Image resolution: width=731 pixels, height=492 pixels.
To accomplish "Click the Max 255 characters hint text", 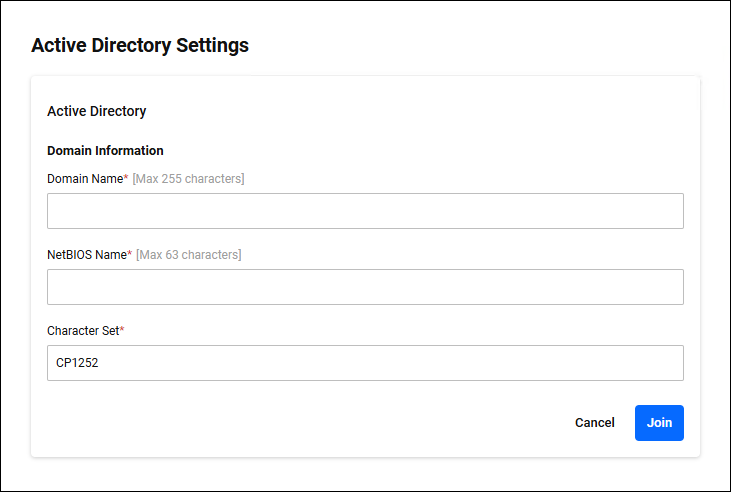I will click(x=188, y=179).
